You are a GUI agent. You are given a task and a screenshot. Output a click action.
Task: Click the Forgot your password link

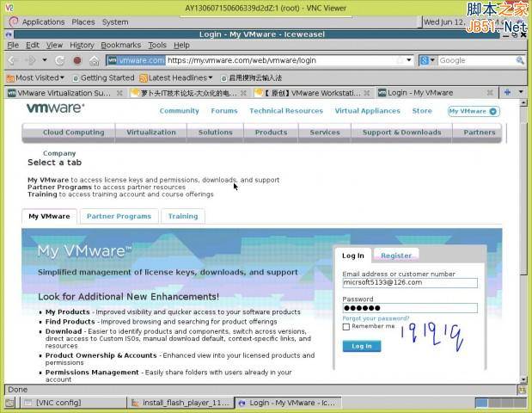point(376,318)
